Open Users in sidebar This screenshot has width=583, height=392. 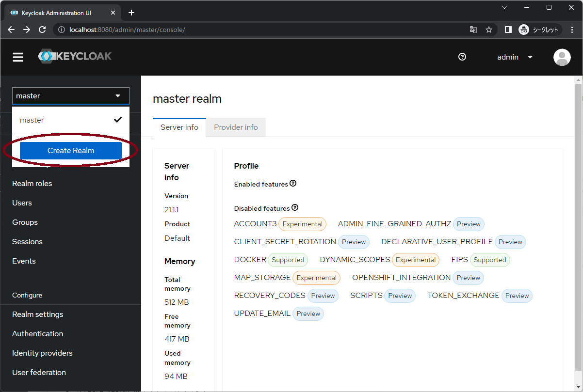[x=22, y=203]
